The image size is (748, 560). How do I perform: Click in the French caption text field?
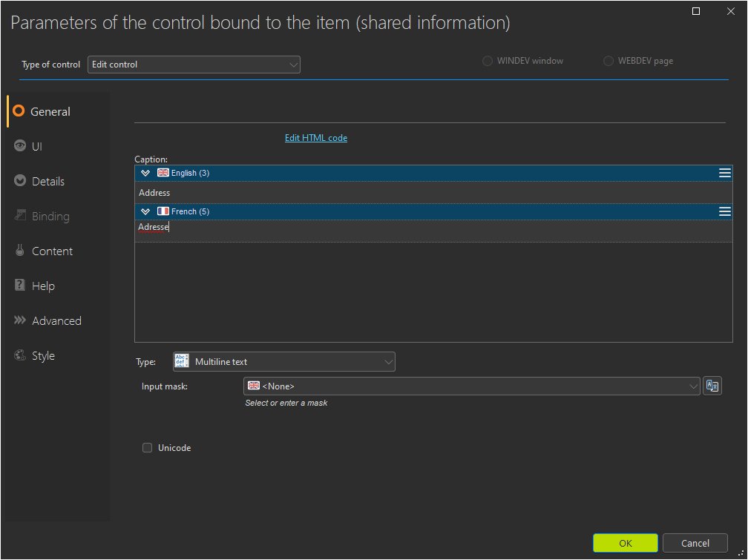pyautogui.click(x=430, y=228)
